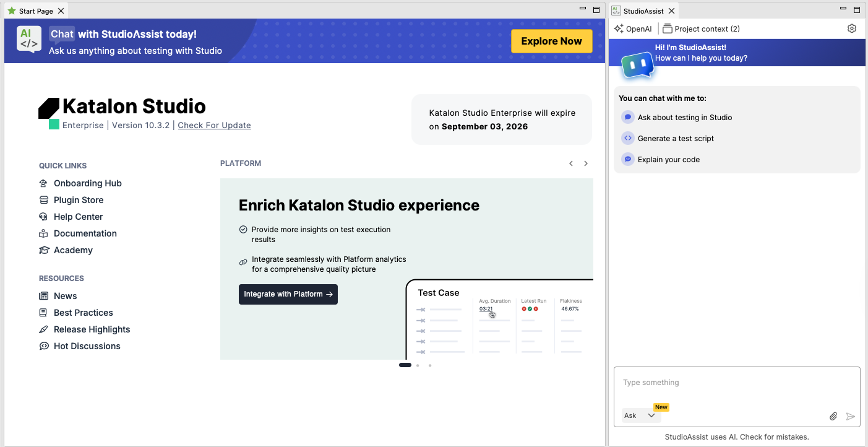Open the Onboarding Hub quick link
Screen dimensions: 868x447
click(x=88, y=183)
